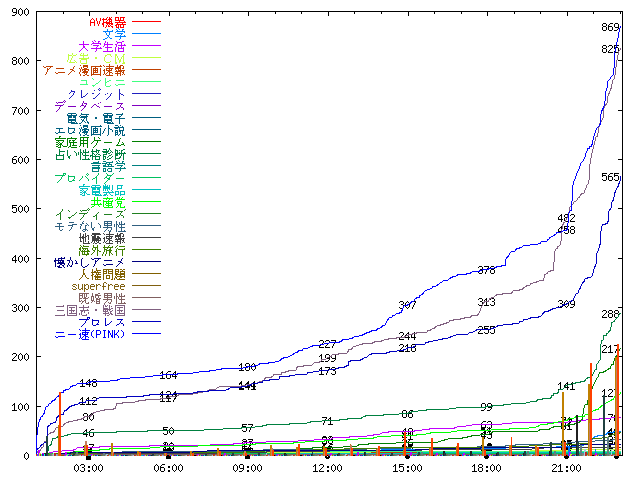Click the 大学生活 legend entry
The height and width of the screenshot is (480, 640).
click(x=101, y=46)
